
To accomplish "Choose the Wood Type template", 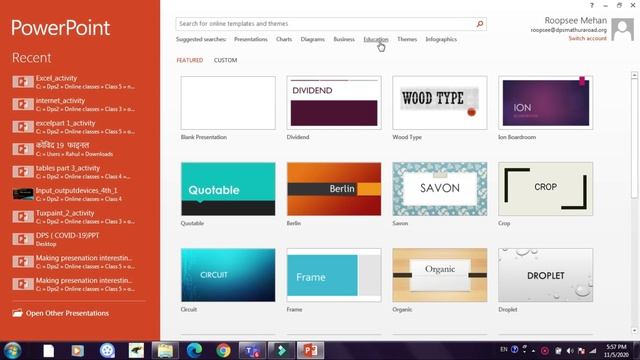I will point(440,103).
